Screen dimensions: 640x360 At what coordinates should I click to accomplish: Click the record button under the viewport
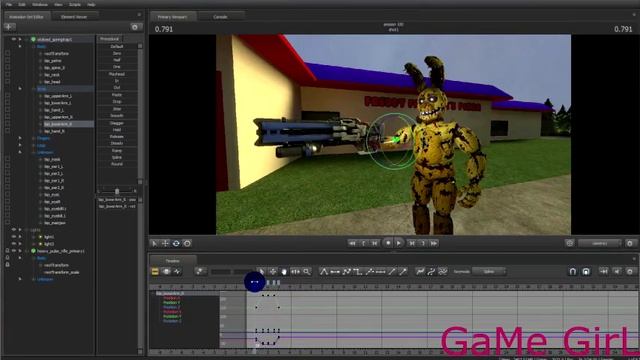[x=388, y=243]
